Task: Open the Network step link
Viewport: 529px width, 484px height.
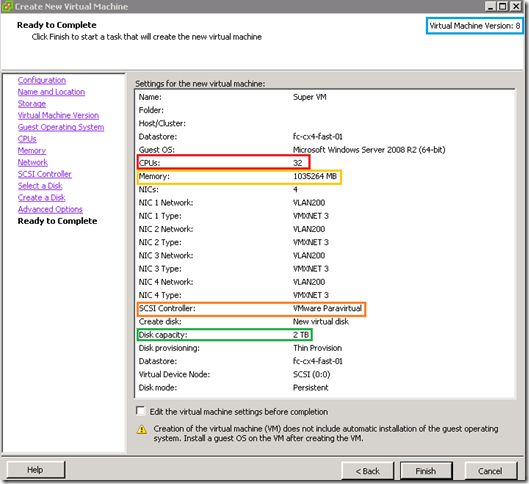Action: pos(33,162)
